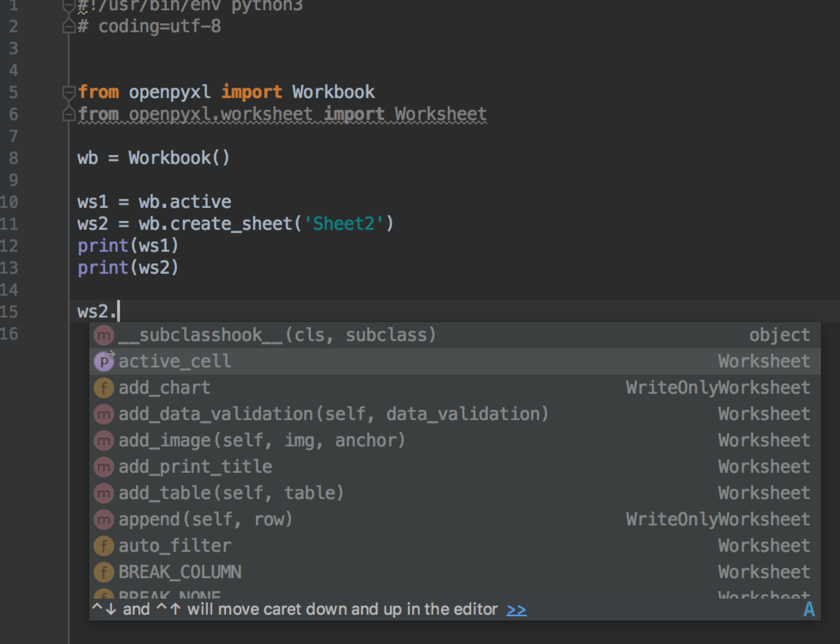Place caret in 'Sheet2' string literal
Image resolution: width=840 pixels, height=644 pixels.
343,224
